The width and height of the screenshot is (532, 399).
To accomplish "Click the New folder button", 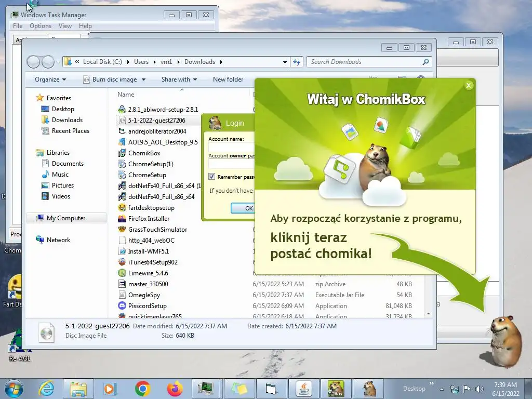I will tap(228, 79).
